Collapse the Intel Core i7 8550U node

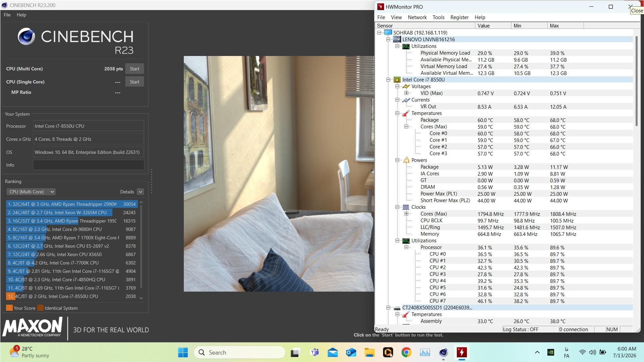pyautogui.click(x=388, y=80)
